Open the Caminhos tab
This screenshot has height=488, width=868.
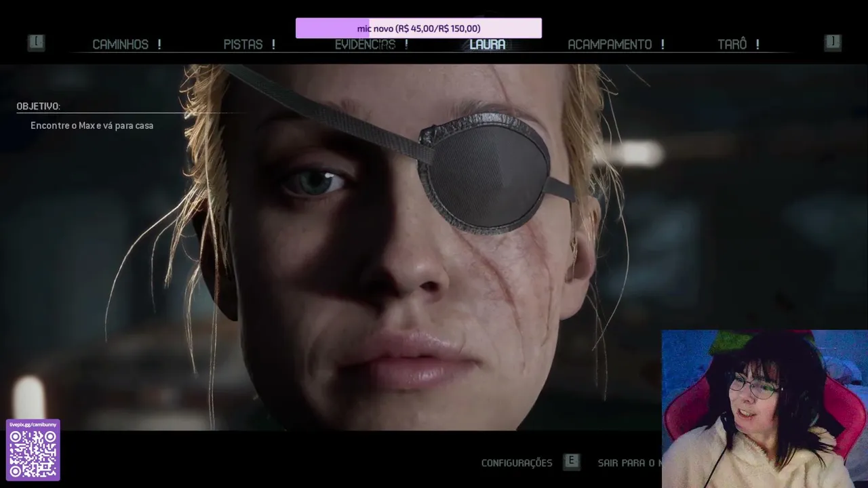pos(120,45)
